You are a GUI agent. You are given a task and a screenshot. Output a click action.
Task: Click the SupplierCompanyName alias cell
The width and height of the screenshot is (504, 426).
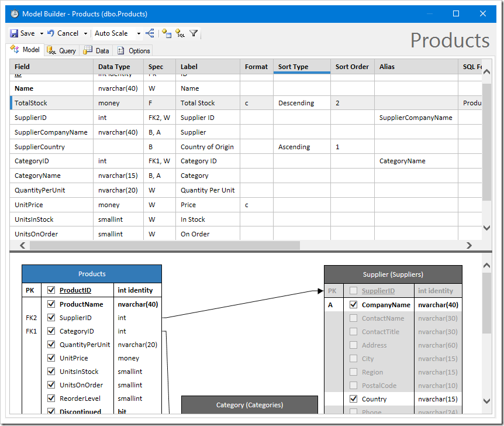(416, 118)
